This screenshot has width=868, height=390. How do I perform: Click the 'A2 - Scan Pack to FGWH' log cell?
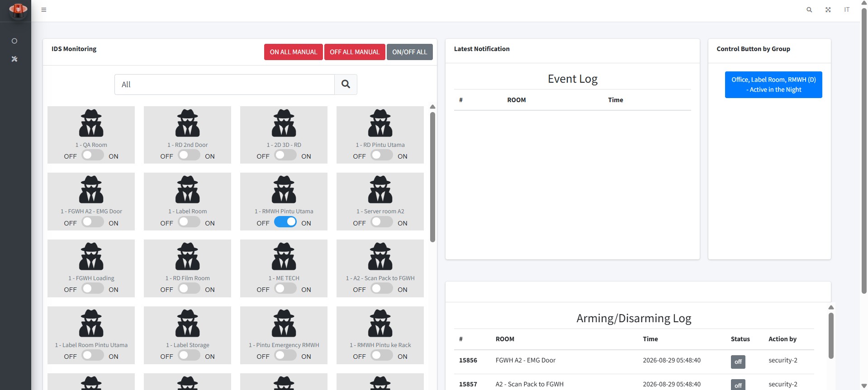pos(530,384)
